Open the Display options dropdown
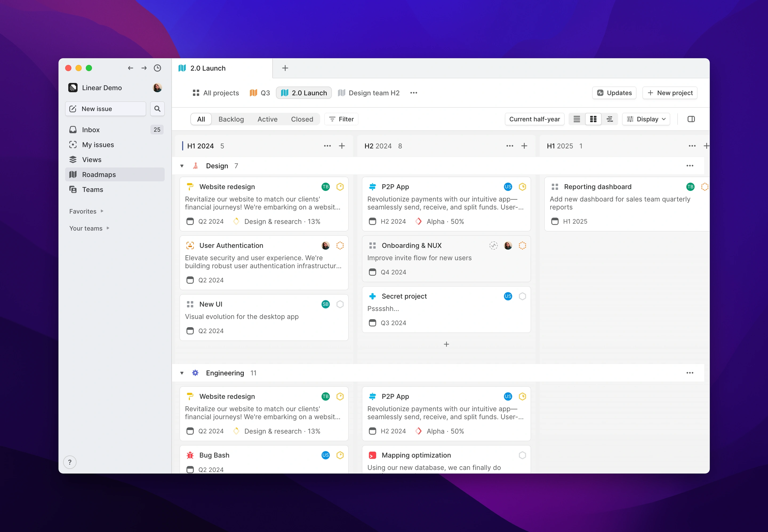Screen dimensions: 768x532 (646, 119)
